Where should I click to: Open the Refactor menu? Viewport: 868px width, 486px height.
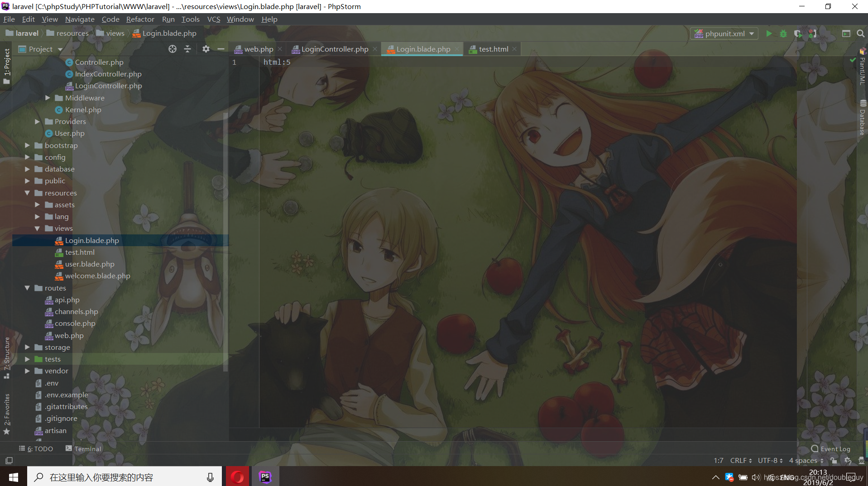140,19
